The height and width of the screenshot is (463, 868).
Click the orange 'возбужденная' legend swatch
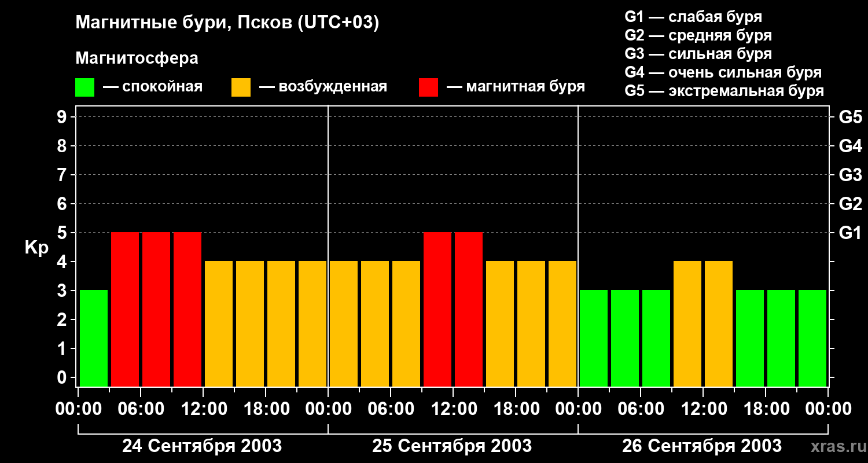241,87
